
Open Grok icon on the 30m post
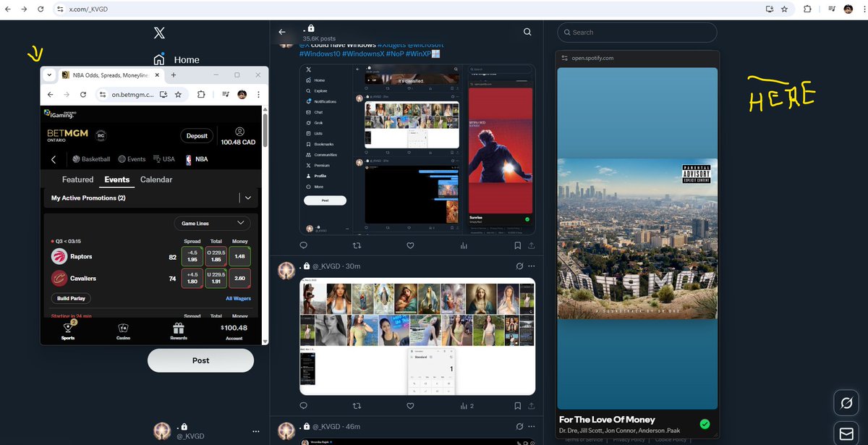click(519, 266)
